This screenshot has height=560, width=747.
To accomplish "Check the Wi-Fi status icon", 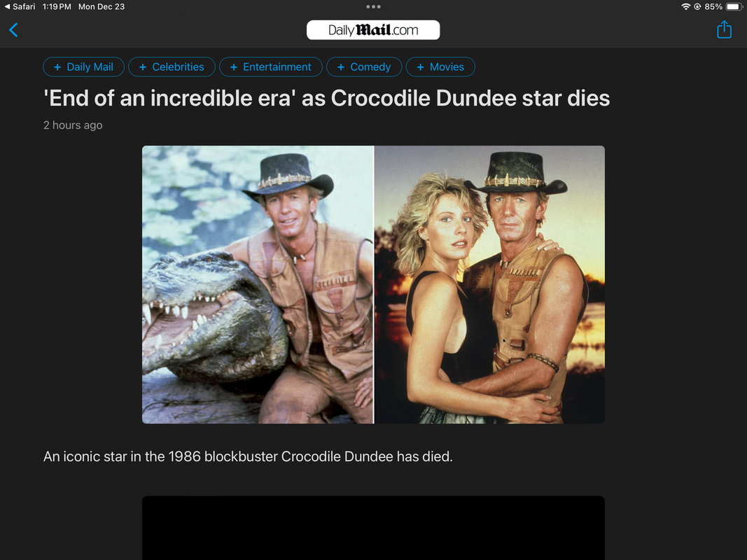I will 685,7.
